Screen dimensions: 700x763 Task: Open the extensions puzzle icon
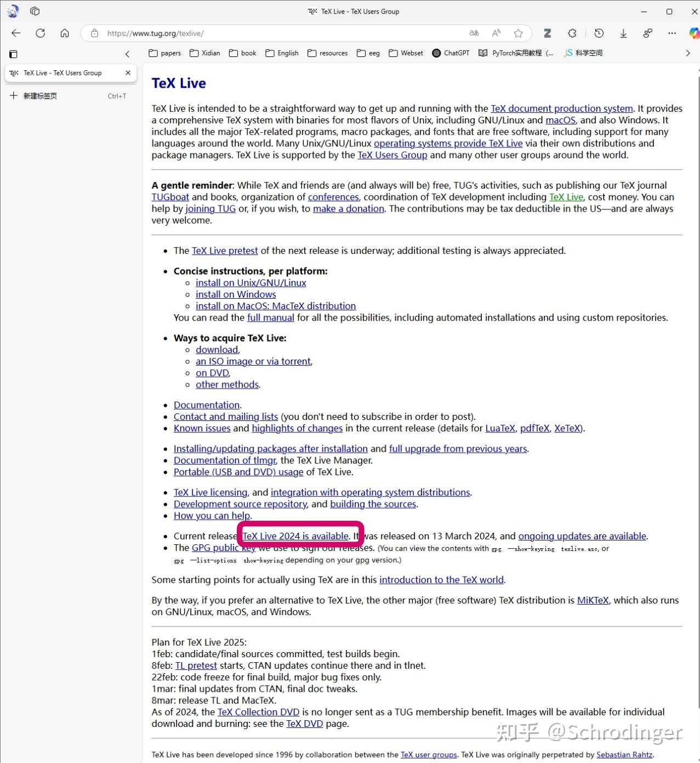pos(572,33)
